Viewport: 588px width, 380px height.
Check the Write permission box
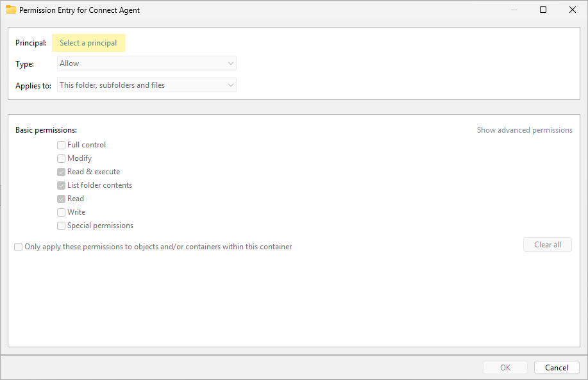[62, 212]
